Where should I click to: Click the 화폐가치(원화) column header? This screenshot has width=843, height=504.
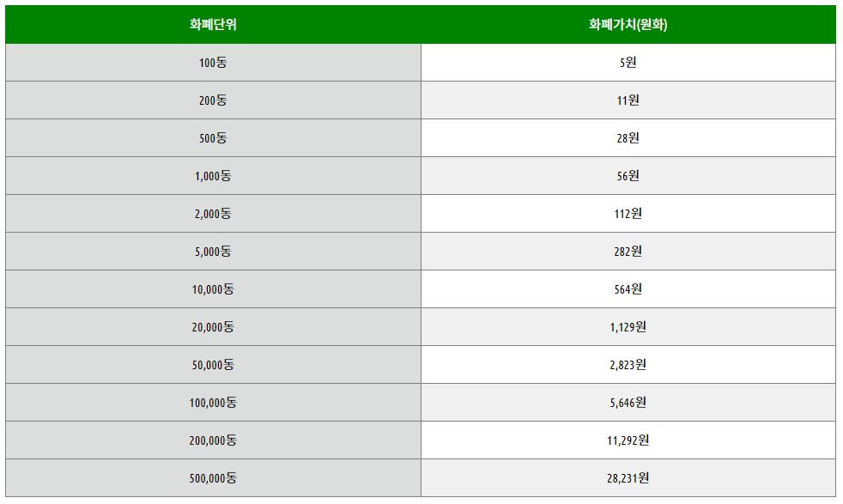coord(628,25)
